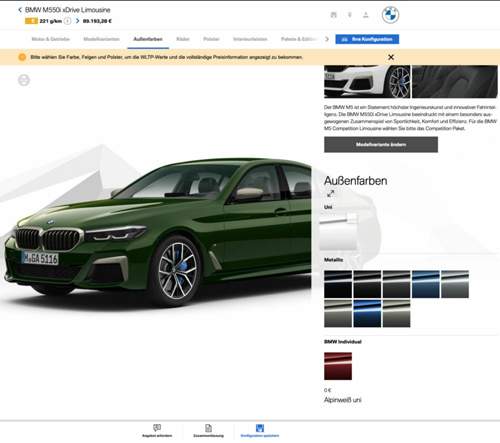Select the Außenfarben tab
Viewport: 500px width, 443px height.
(x=148, y=39)
